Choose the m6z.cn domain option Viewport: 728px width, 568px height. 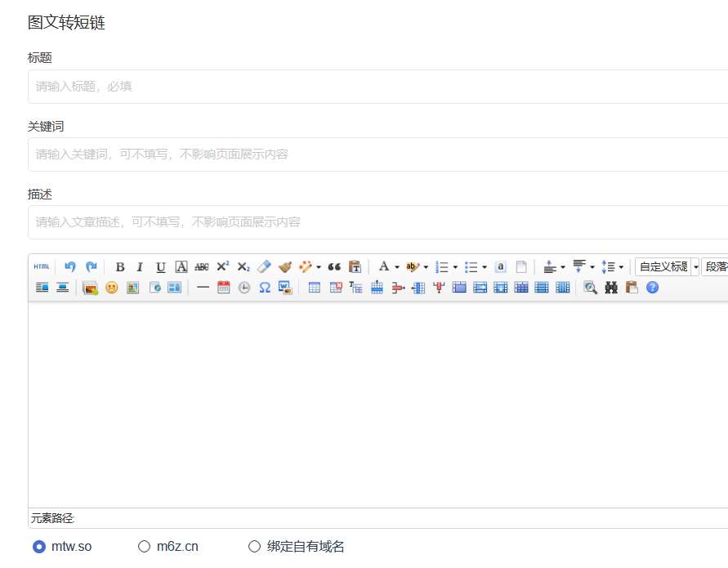click(145, 547)
